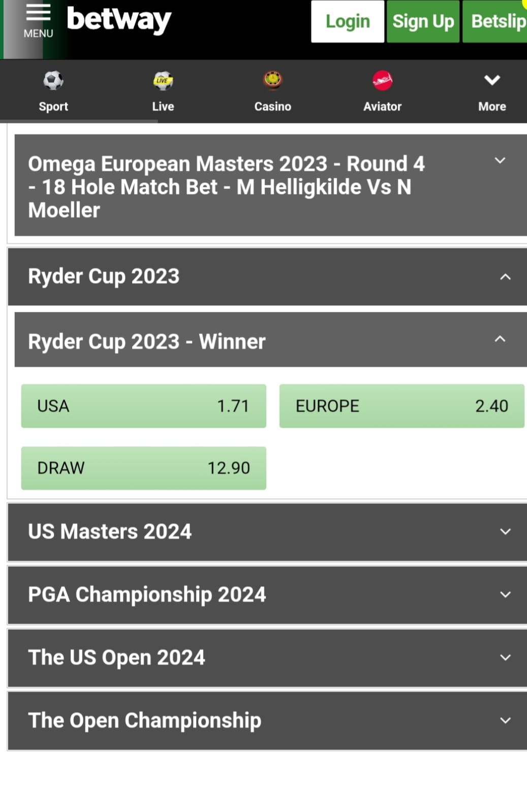This screenshot has height=812, width=527.
Task: Tap the Sport soccer ball icon
Action: [x=53, y=80]
